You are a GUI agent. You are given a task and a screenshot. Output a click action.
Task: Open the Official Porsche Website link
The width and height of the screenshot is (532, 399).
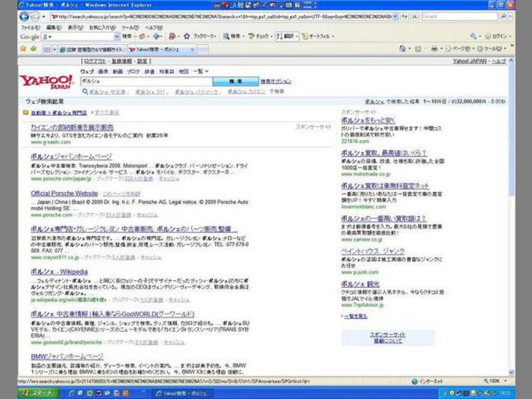[x=64, y=193]
